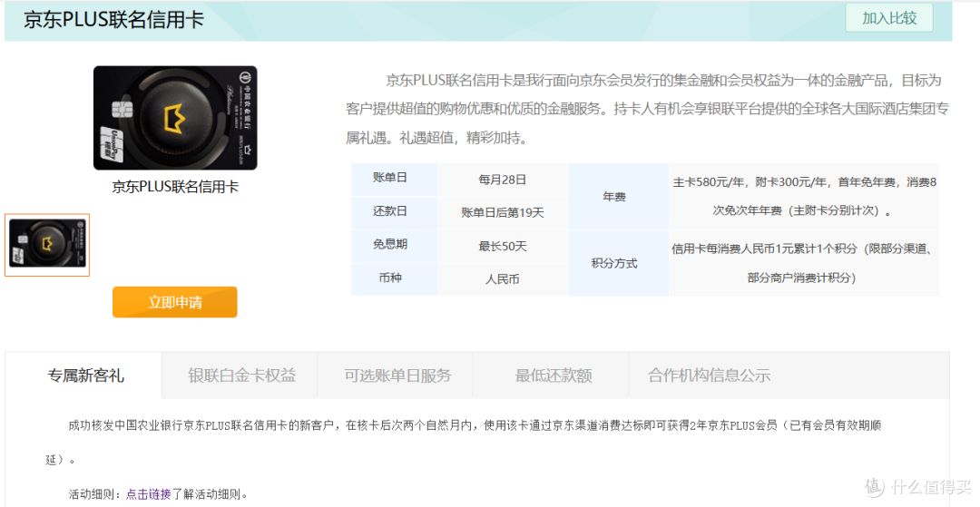
Task: Open the large 京东PLUS credit card image
Action: coord(175,118)
